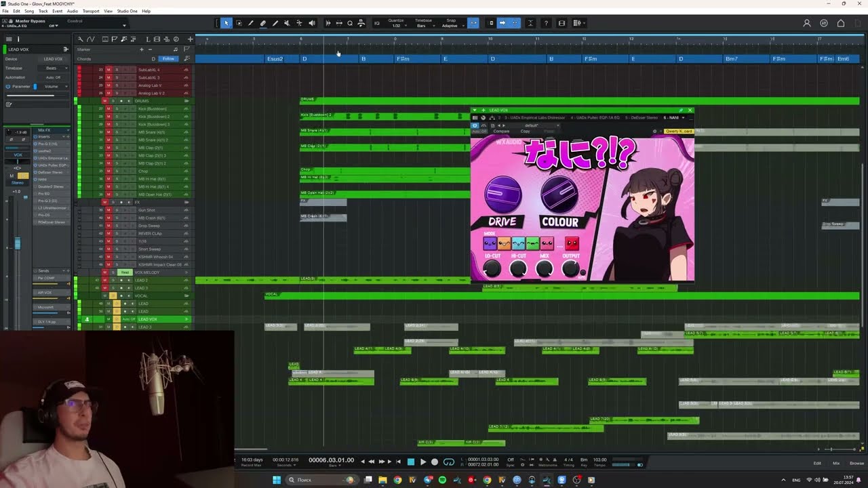Select the Arrow tool in the toolbar
Viewport: 868px width, 488px height.
click(x=226, y=23)
